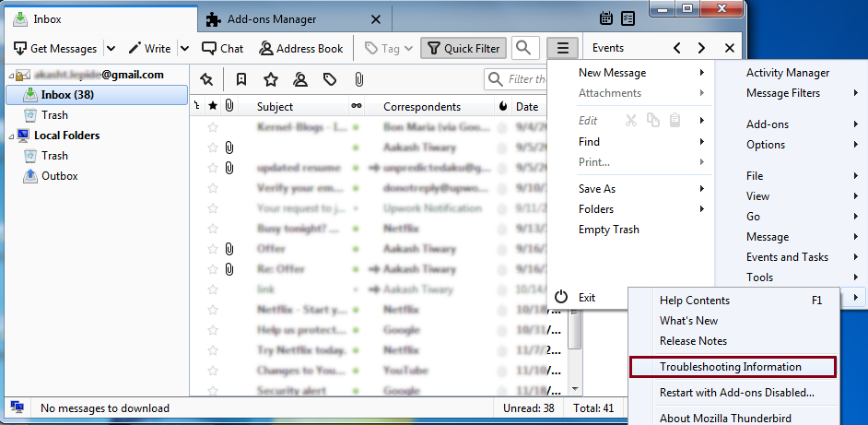Select Empty Trash menu item

[x=609, y=230]
